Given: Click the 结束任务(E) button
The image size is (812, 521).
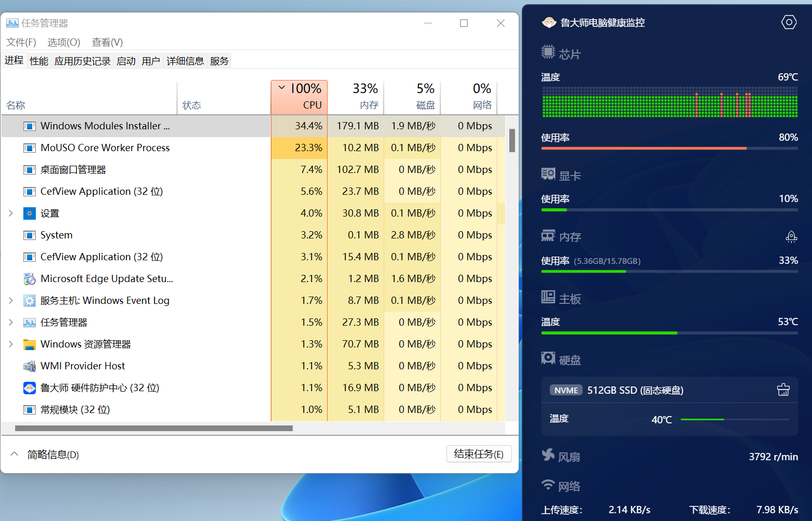Looking at the screenshot, I should click(479, 454).
